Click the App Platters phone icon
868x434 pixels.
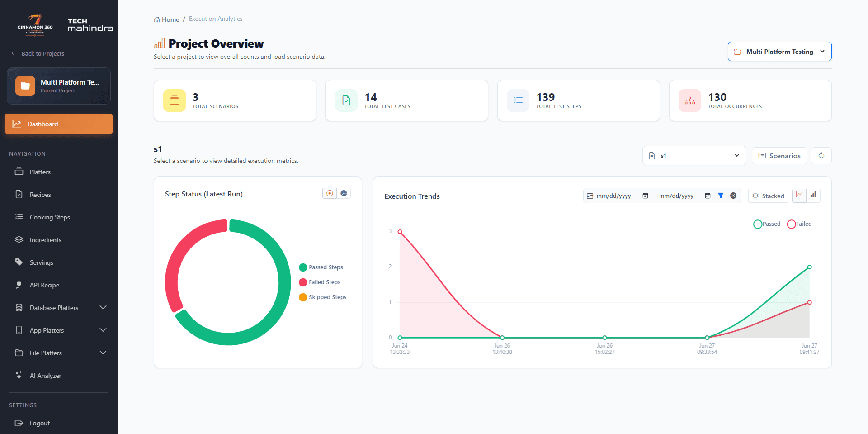click(x=19, y=330)
